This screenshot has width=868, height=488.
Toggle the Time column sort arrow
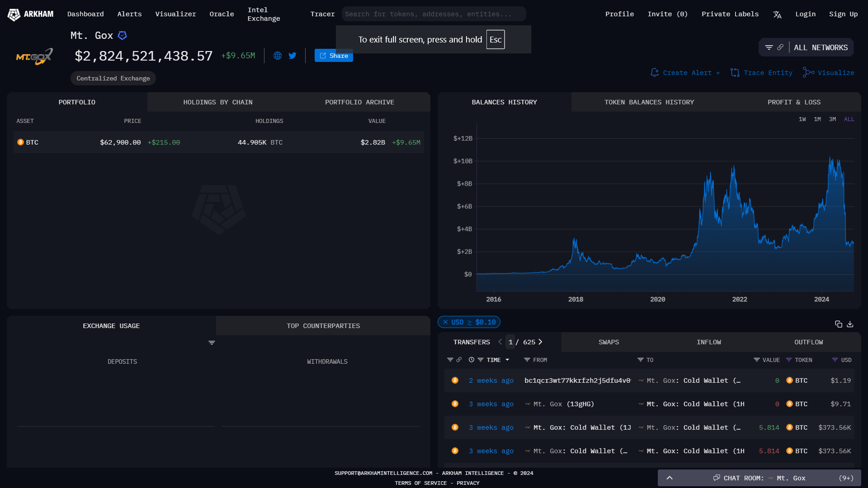507,360
